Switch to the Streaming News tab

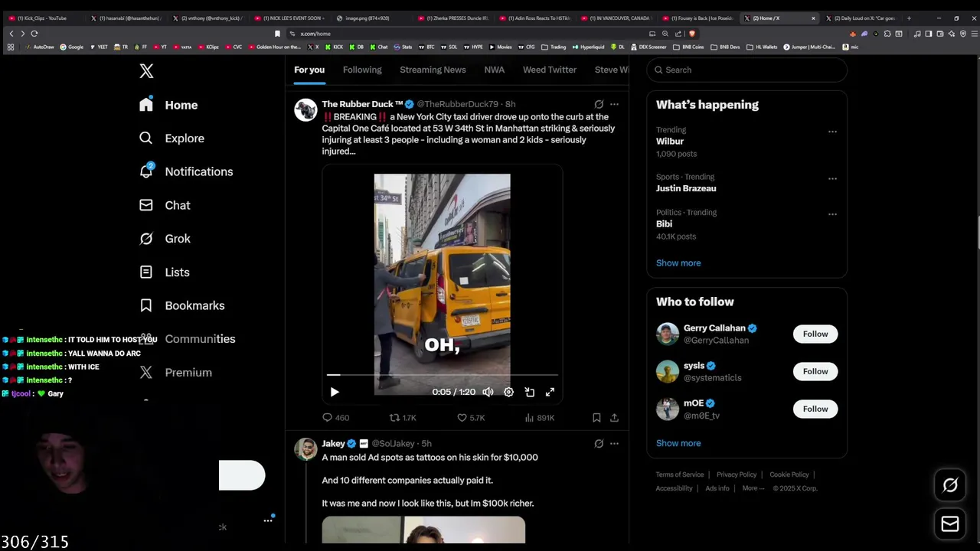pos(433,70)
